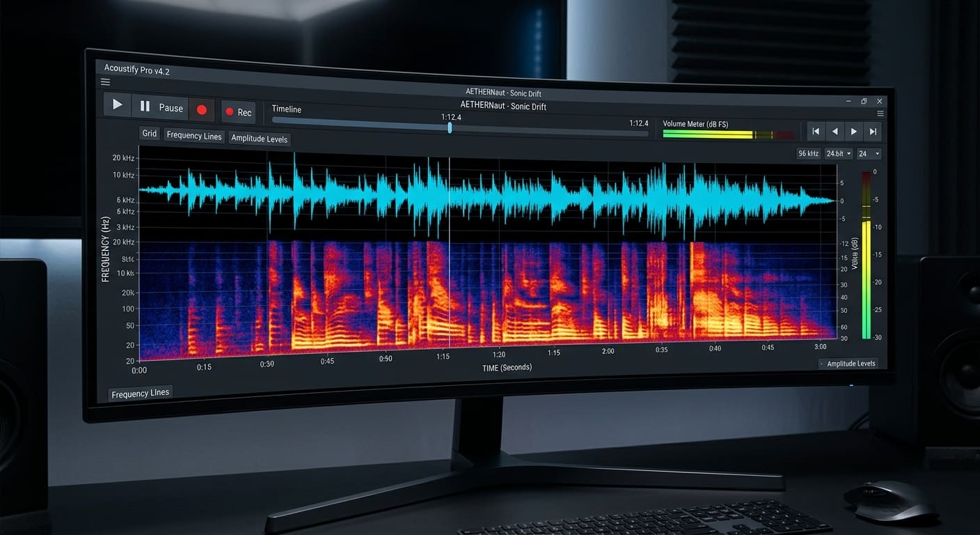Viewport: 980px width, 535px height.
Task: Click the Play button beside Pause
Action: (117, 105)
